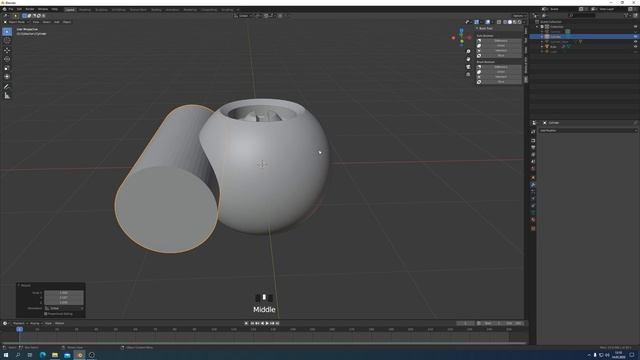Select the Cursor tool

pyautogui.click(x=7, y=40)
